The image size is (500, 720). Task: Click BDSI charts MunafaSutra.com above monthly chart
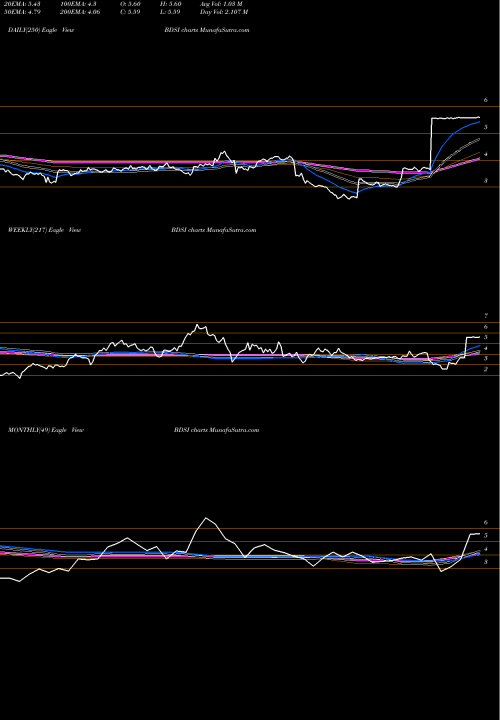coord(217,430)
